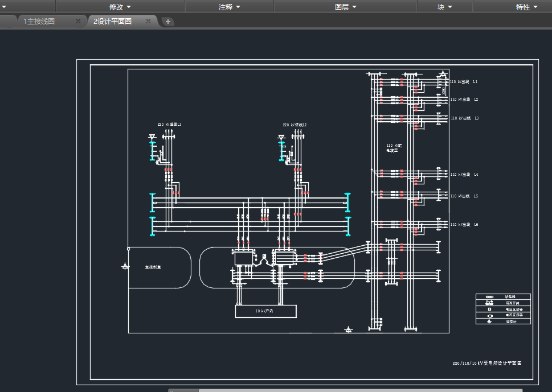Select the 220 kV进线L2 label
The width and height of the screenshot is (552, 392).
coord(295,125)
